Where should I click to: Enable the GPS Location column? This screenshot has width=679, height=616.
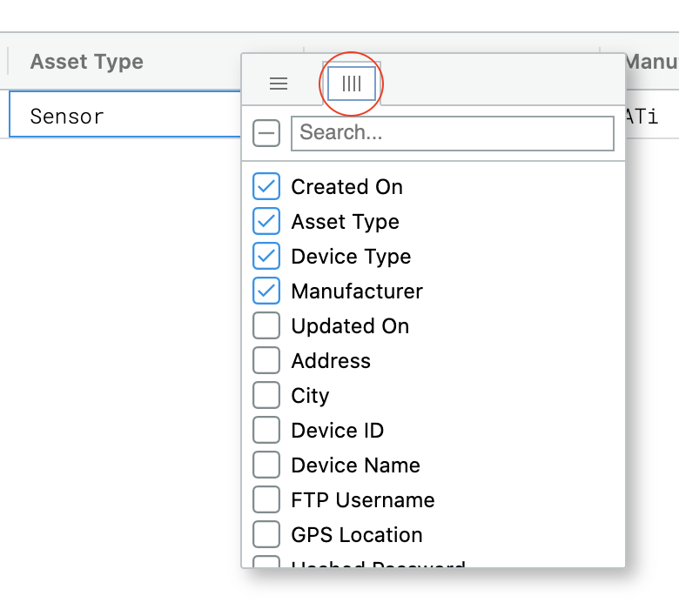coord(266,534)
